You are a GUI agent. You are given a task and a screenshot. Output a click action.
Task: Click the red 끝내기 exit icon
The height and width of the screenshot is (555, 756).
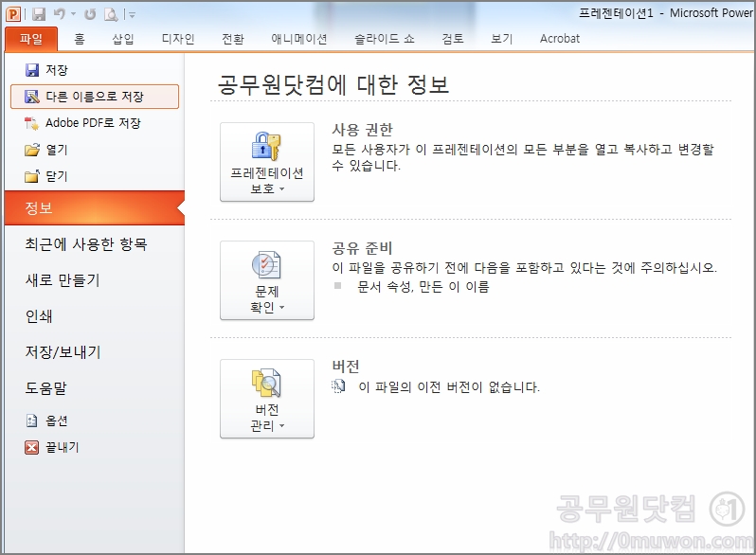pos(32,447)
